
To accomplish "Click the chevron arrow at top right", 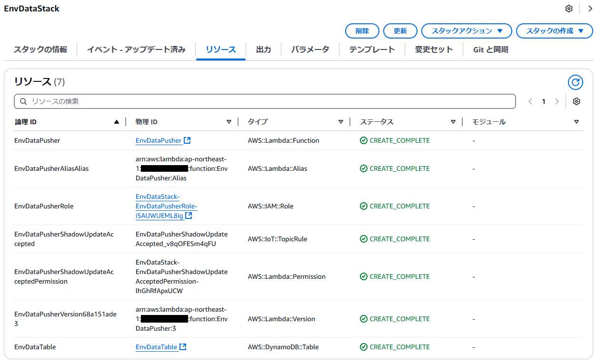I will 590,9.
